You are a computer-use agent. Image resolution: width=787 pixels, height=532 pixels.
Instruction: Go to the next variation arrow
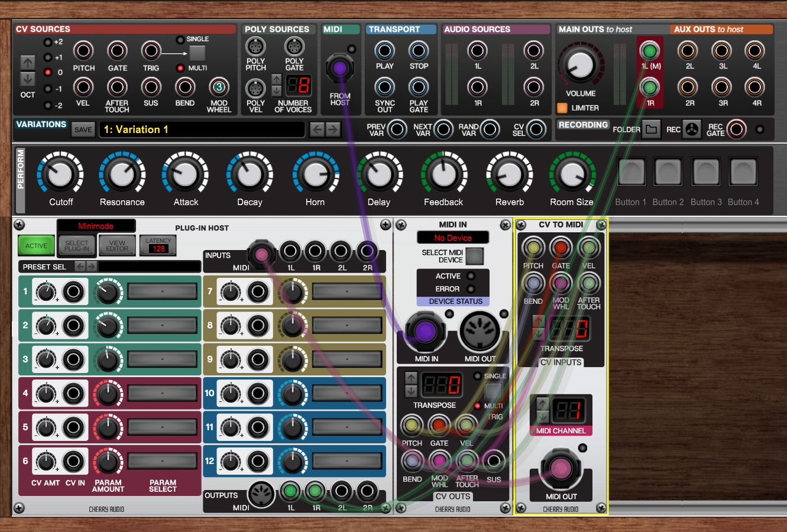pos(333,129)
